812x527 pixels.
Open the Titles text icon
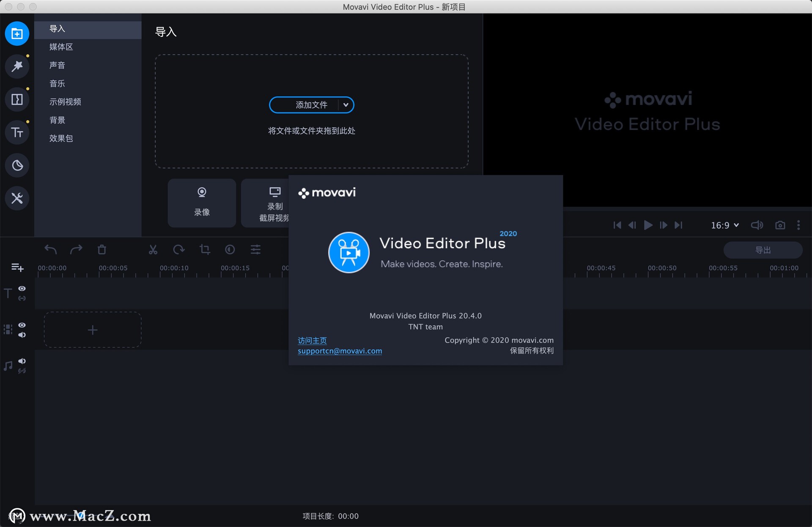point(17,132)
